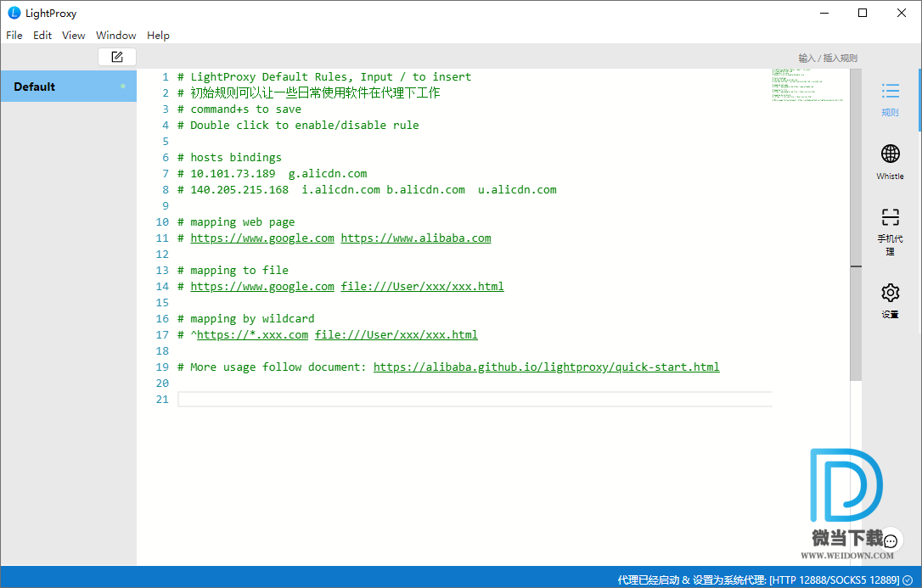Maximize the LightProxy window
This screenshot has height=588, width=922.
[863, 13]
